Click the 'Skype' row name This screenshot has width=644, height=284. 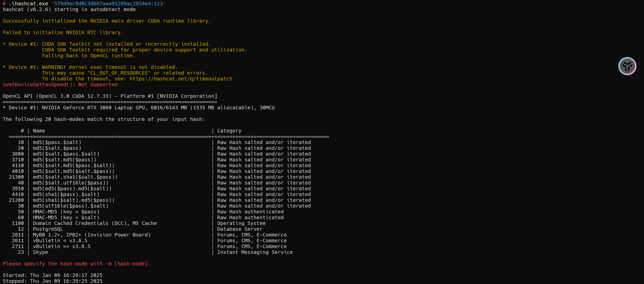coord(41,252)
